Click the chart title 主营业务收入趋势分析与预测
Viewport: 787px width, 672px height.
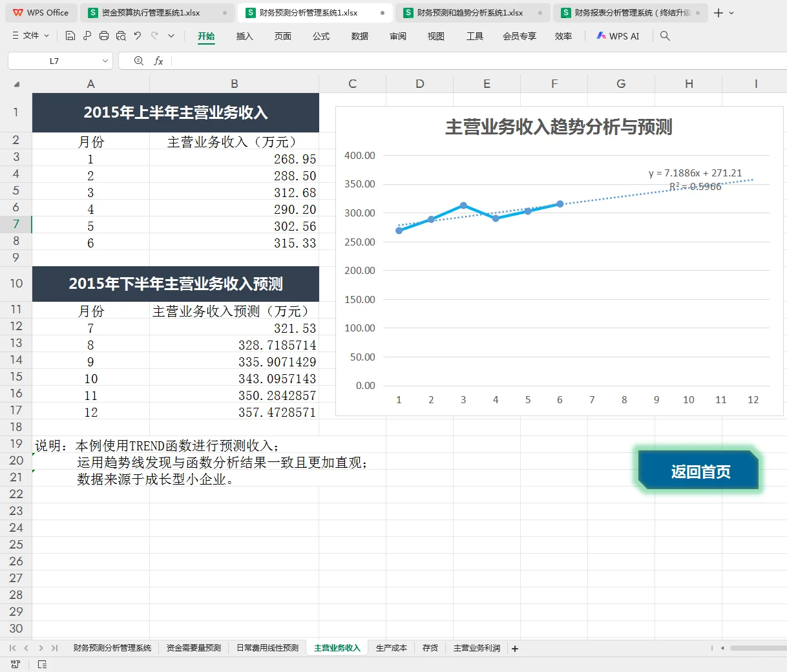558,127
